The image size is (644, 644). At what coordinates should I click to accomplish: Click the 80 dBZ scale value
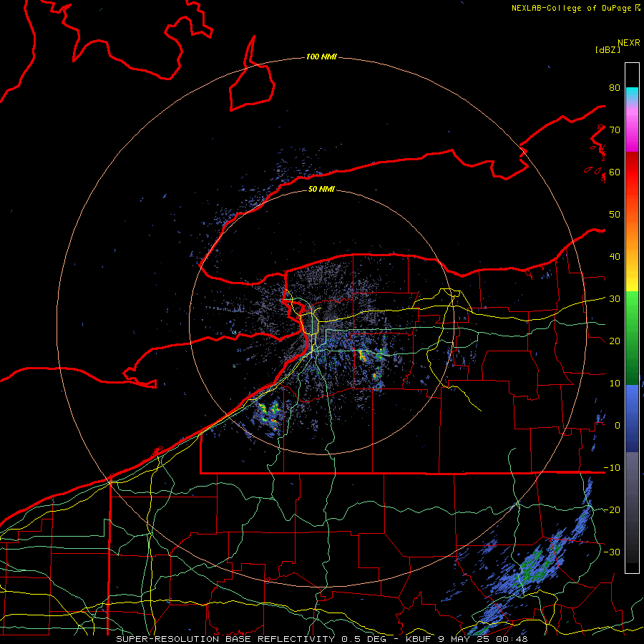(615, 87)
